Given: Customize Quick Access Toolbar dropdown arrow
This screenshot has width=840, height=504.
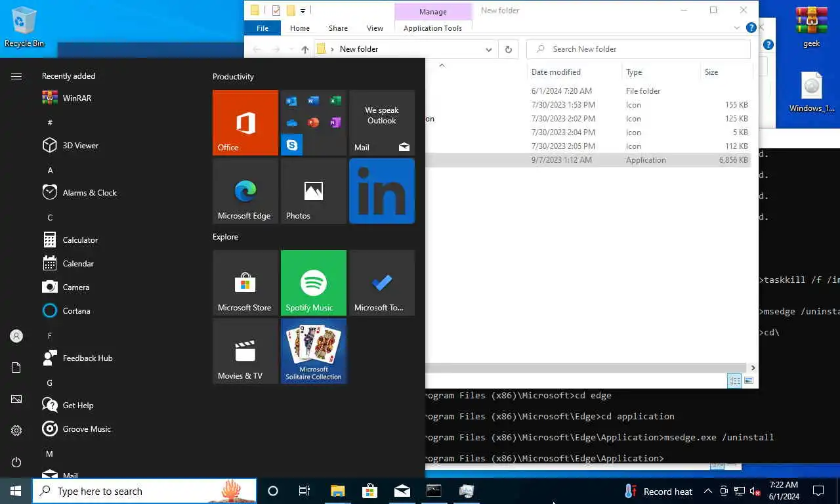Looking at the screenshot, I should pyautogui.click(x=303, y=11).
